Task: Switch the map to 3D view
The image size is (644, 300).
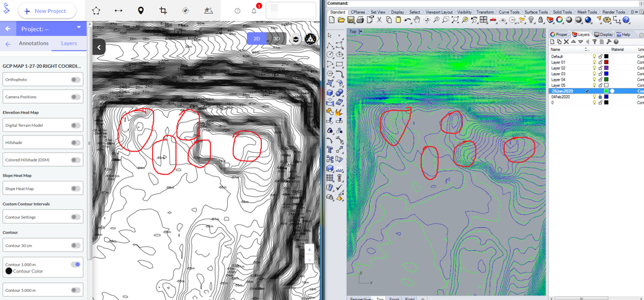Action: (x=277, y=39)
